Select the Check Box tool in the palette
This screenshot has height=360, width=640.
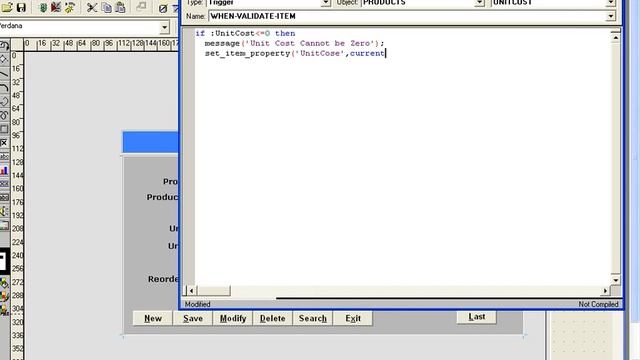(4, 143)
